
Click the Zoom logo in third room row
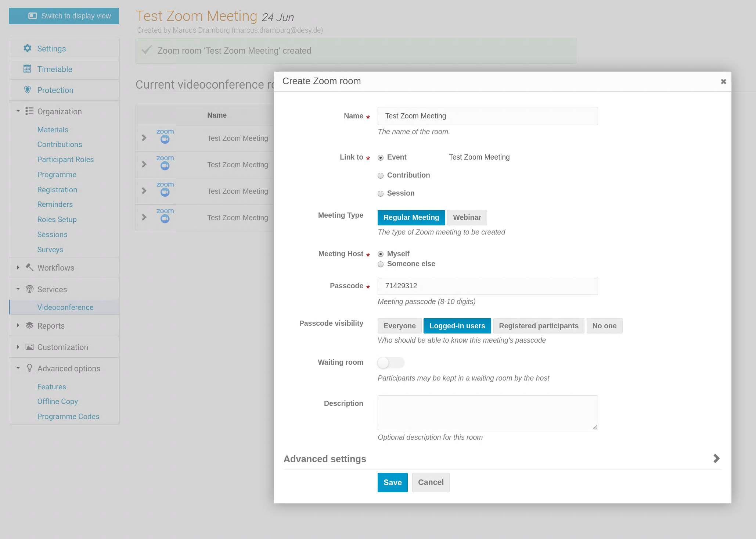point(165,189)
